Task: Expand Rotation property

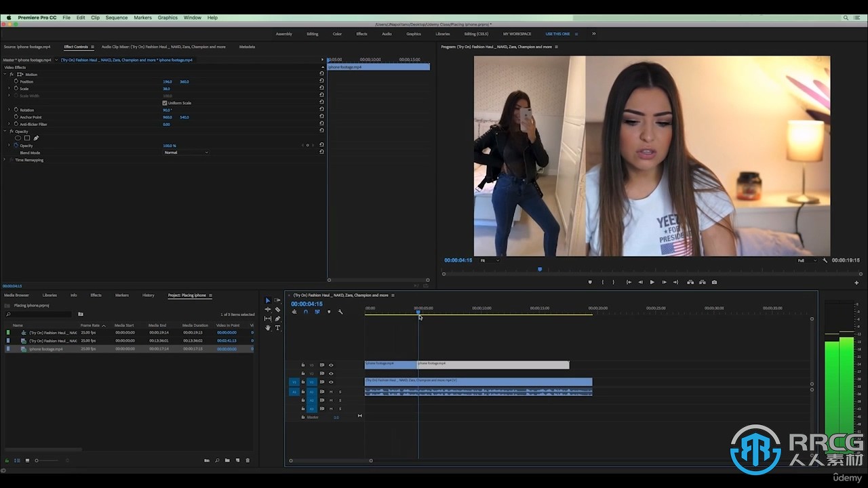Action: [x=9, y=110]
